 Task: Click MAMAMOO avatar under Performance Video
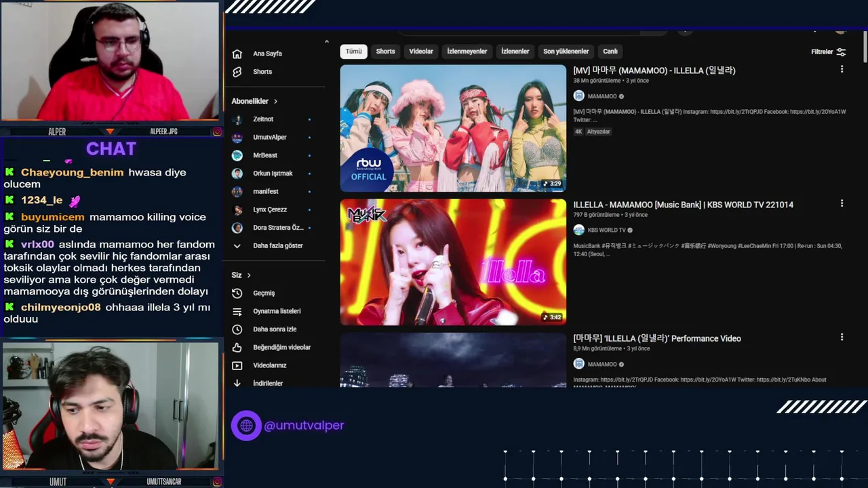[579, 364]
